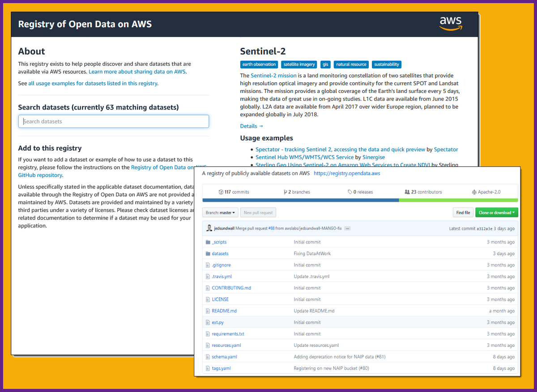
Task: Expand the commit message ellipsis button
Action: [347, 228]
